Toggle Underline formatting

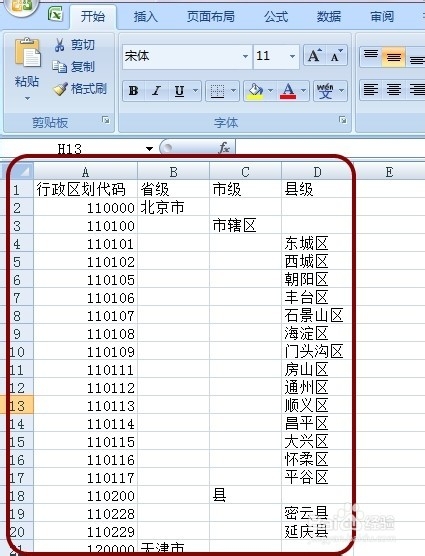click(x=179, y=91)
